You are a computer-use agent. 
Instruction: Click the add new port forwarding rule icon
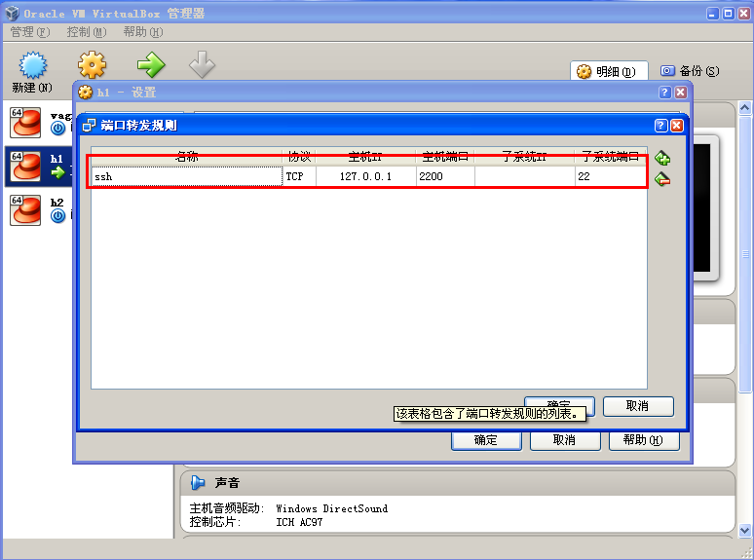[x=662, y=158]
